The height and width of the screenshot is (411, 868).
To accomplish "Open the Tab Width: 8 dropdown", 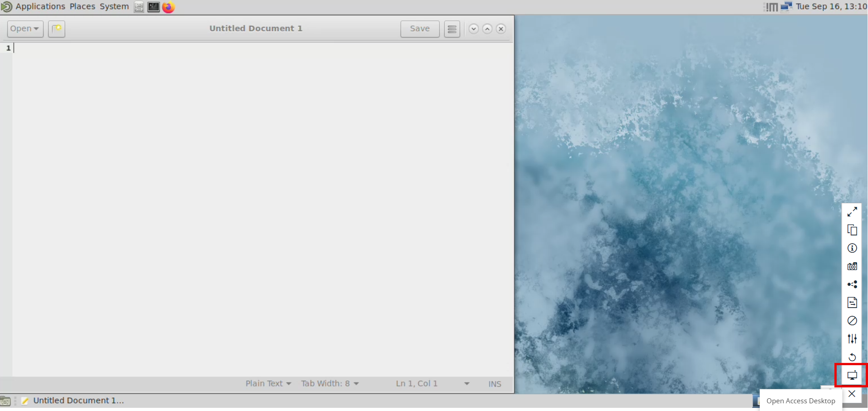I will [x=330, y=384].
